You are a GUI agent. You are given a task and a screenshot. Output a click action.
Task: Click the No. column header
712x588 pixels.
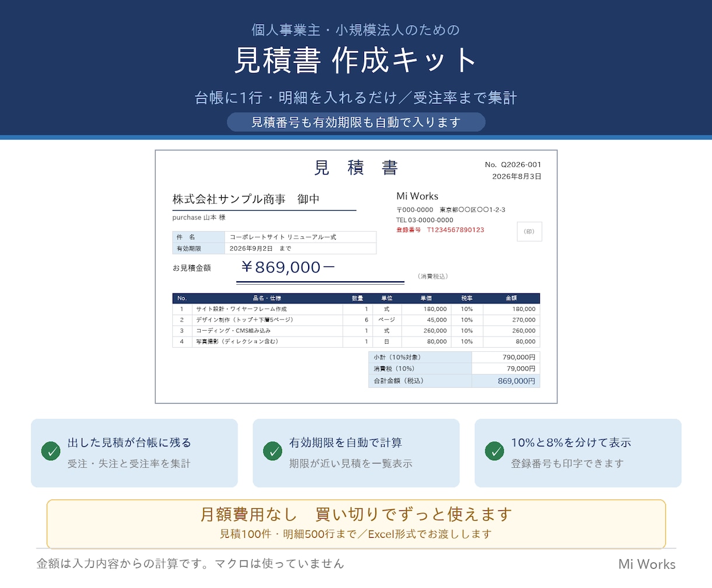click(x=182, y=298)
